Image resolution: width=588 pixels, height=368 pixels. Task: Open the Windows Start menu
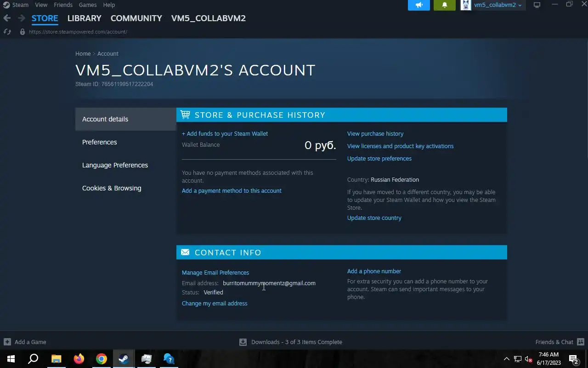point(11,359)
